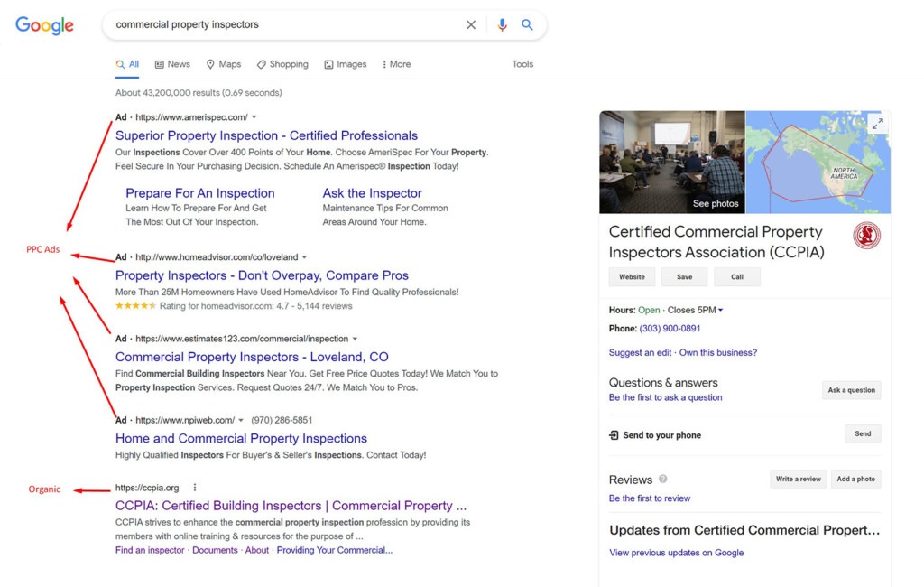Click the Call button in knowledge panel

(x=737, y=276)
